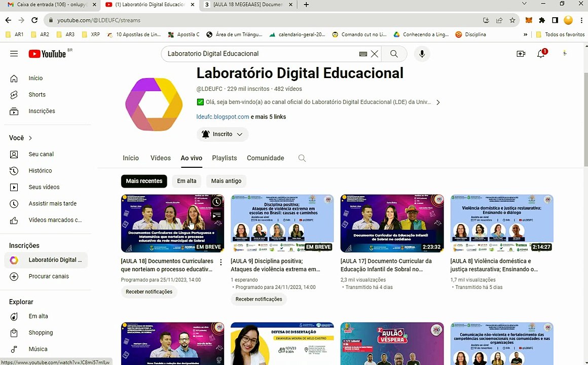Switch to the channel Início tab
This screenshot has width=588, height=365.
point(130,158)
